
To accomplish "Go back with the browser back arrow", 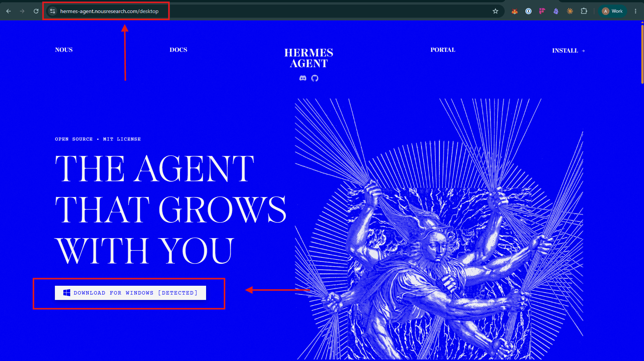I will (8, 11).
